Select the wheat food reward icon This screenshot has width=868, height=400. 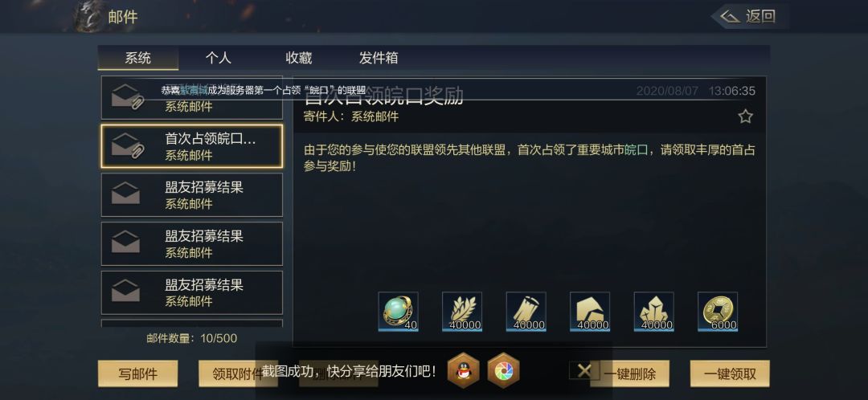[x=461, y=312]
